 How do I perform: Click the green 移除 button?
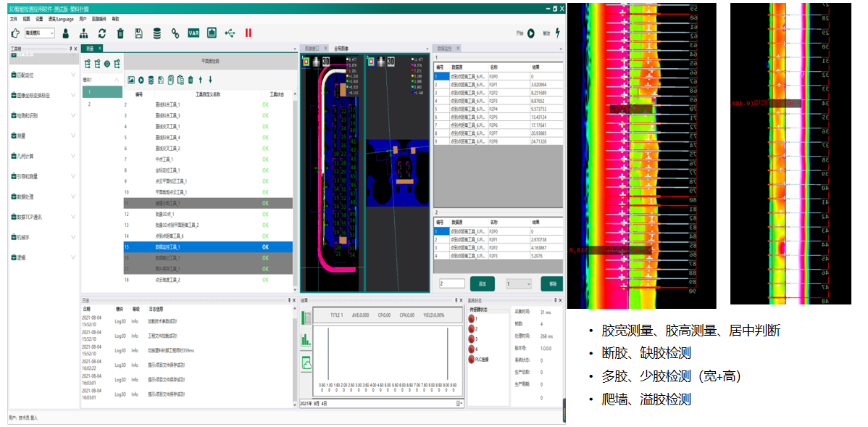(x=552, y=283)
